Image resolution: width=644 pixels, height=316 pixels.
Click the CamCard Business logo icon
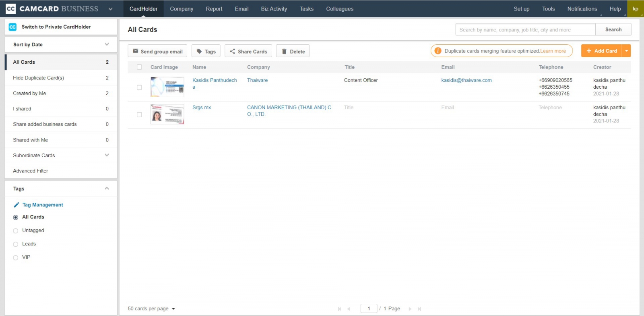[11, 8]
